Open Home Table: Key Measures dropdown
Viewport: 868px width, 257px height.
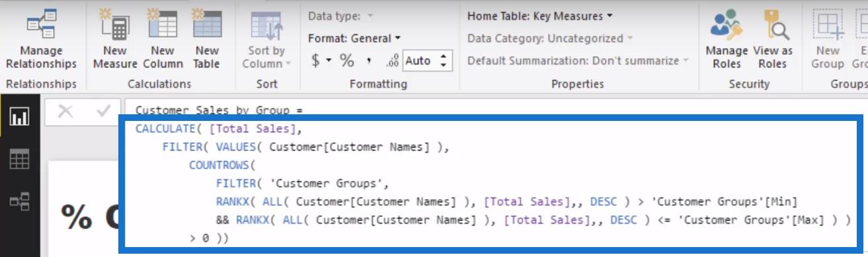tap(539, 15)
